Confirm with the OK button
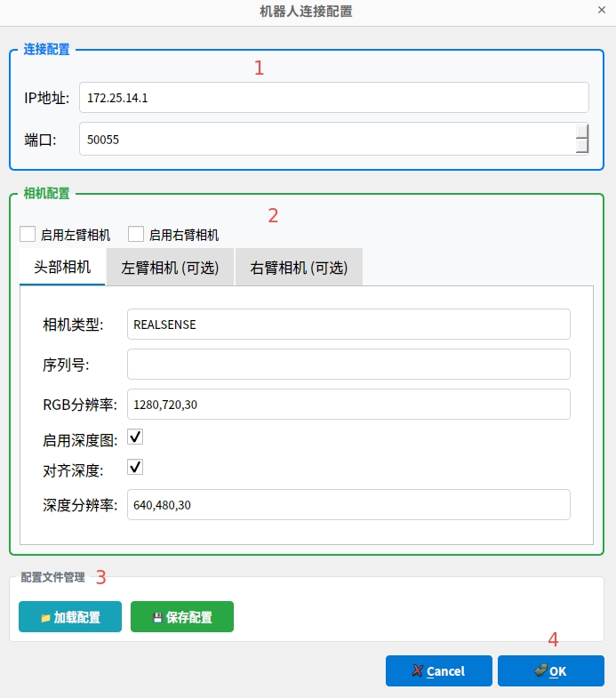 pos(551,670)
